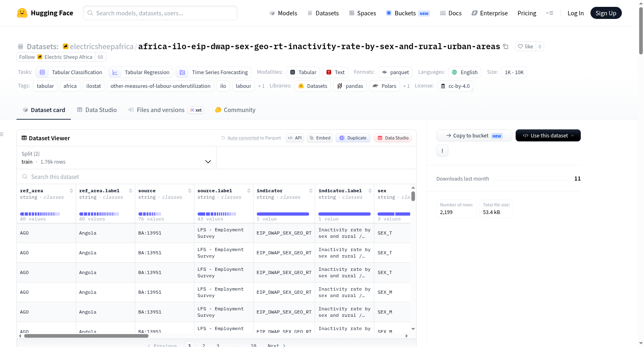The image size is (644, 347).
Task: Open the Datasets library tag
Action: point(313,86)
